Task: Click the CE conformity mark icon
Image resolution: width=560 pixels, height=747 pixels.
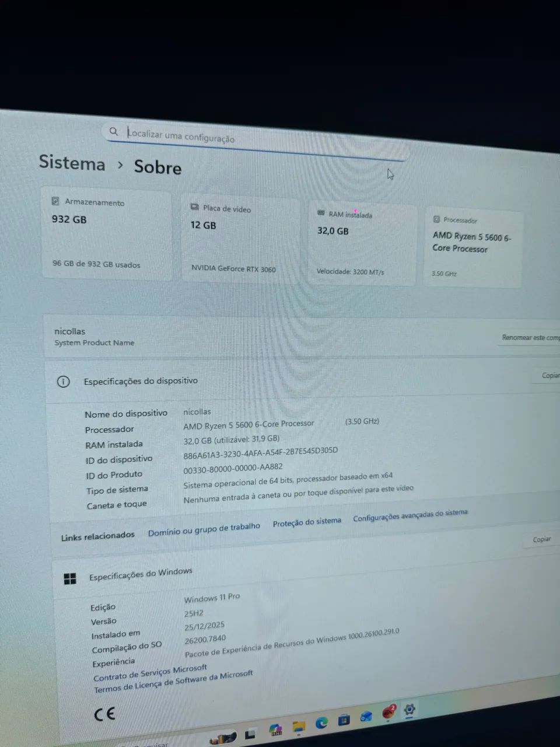Action: (105, 714)
